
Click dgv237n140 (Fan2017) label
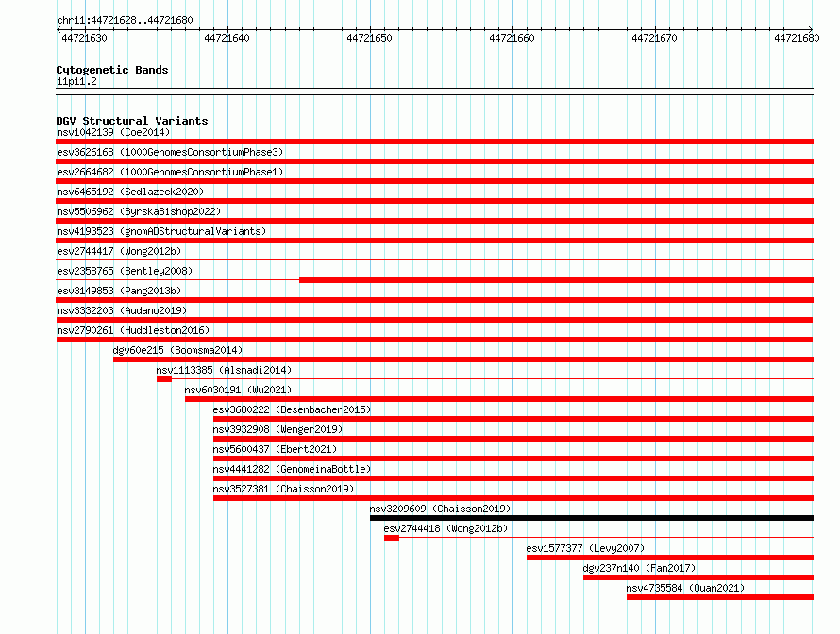639,568
